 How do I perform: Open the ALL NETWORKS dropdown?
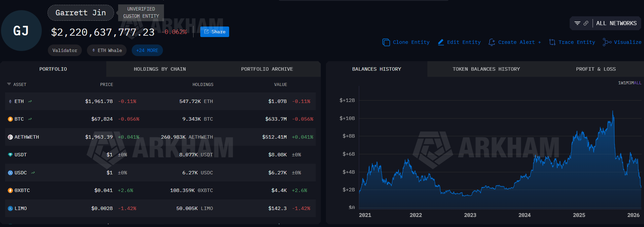click(x=616, y=23)
